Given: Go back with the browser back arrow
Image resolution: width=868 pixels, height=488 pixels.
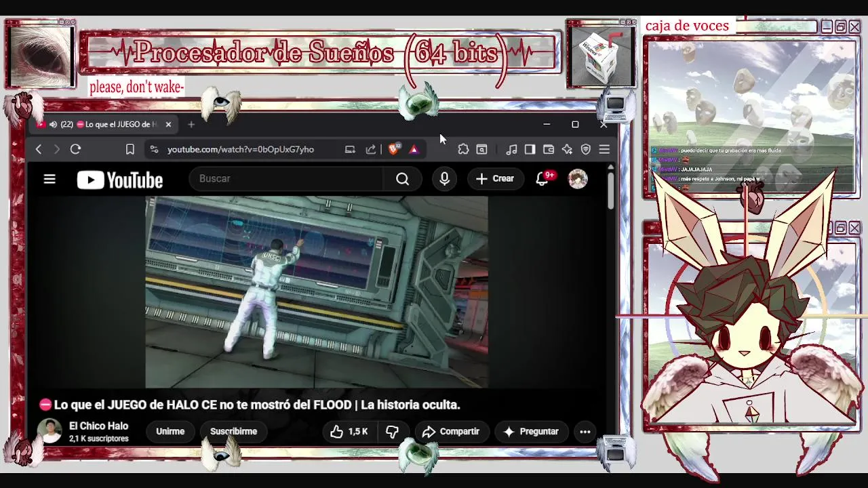Looking at the screenshot, I should 39,149.
